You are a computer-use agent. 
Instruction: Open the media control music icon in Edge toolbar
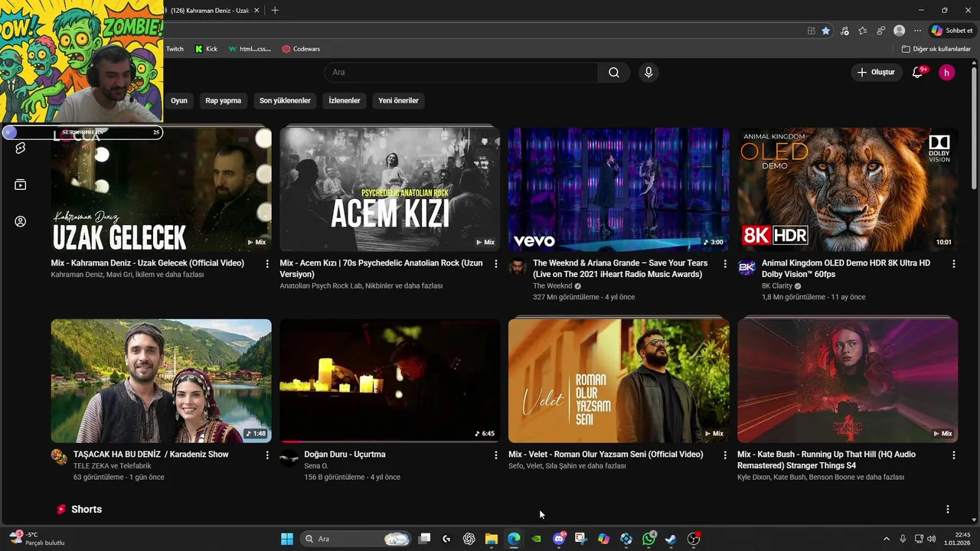tap(844, 31)
